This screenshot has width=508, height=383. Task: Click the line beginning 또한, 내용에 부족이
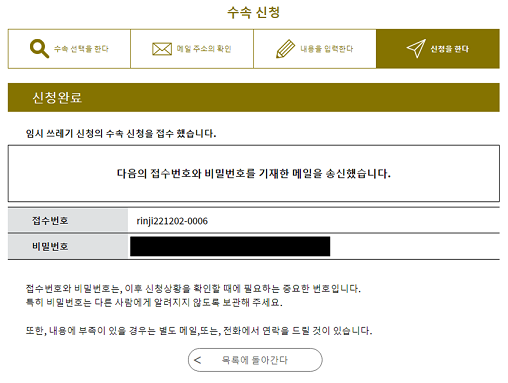coord(199,331)
